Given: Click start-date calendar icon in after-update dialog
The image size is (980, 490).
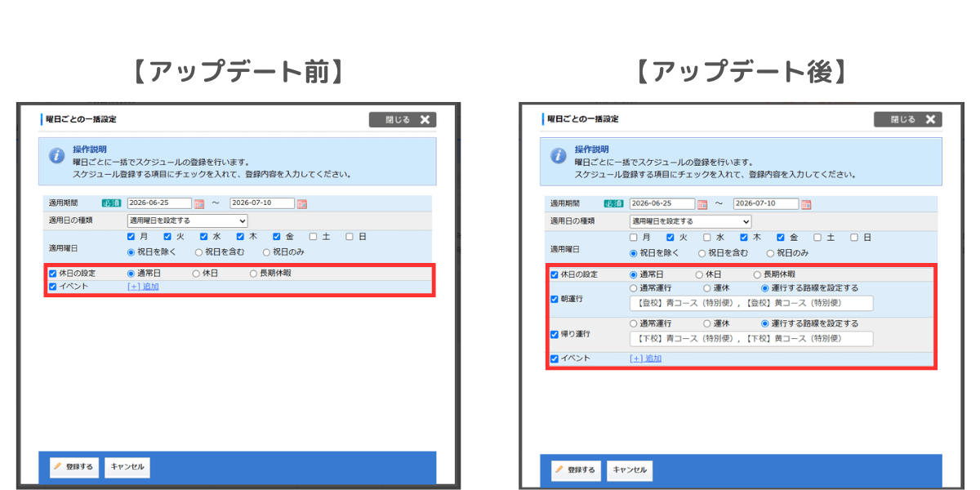Looking at the screenshot, I should tap(702, 204).
